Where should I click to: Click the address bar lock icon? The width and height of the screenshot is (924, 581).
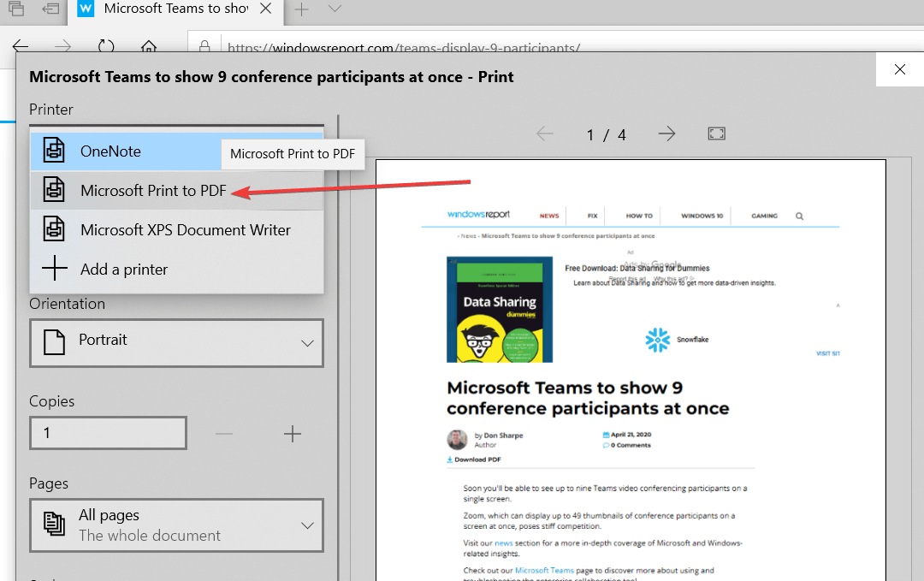[204, 46]
